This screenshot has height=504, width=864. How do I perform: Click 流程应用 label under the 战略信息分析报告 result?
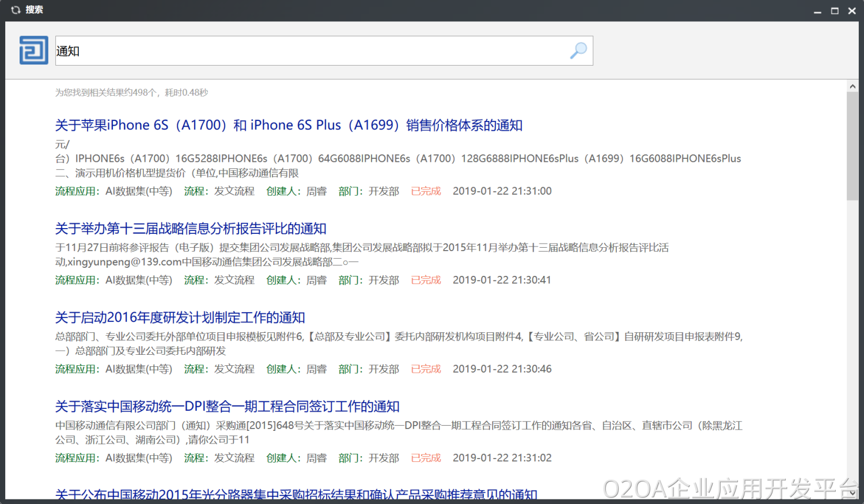coord(77,281)
